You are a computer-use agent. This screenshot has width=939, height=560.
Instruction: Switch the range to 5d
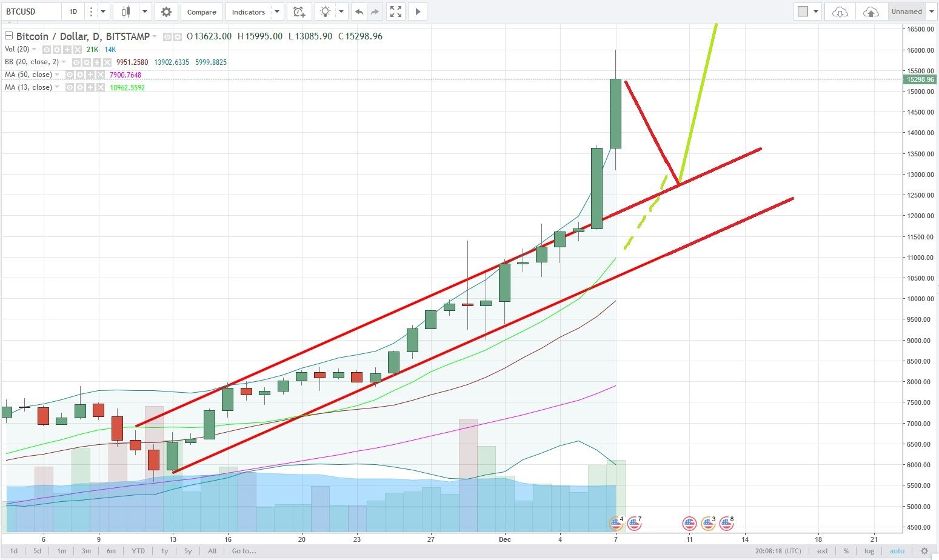click(x=38, y=551)
